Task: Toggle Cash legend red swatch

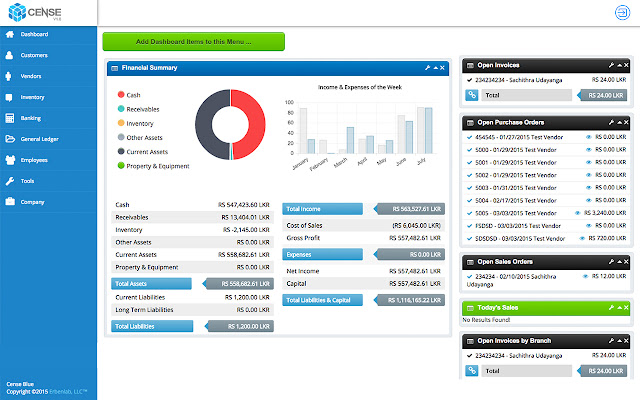Action: (x=121, y=95)
